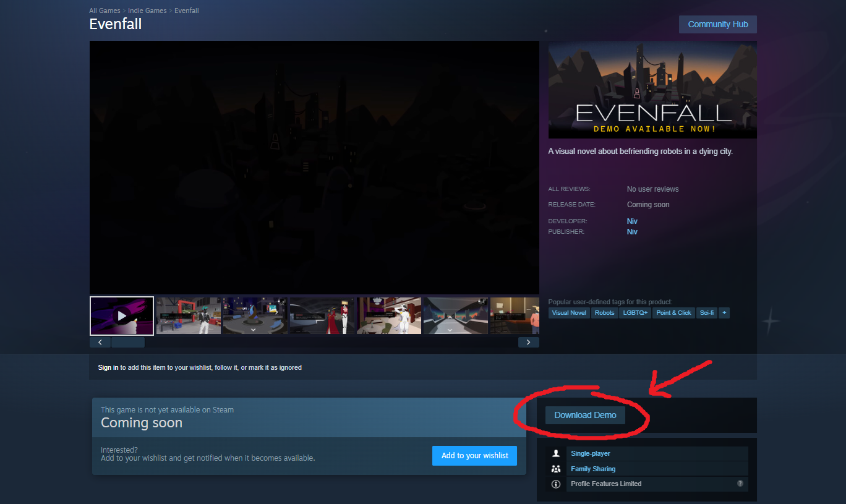
Task: Click the Profile Features info icon
Action: point(556,484)
